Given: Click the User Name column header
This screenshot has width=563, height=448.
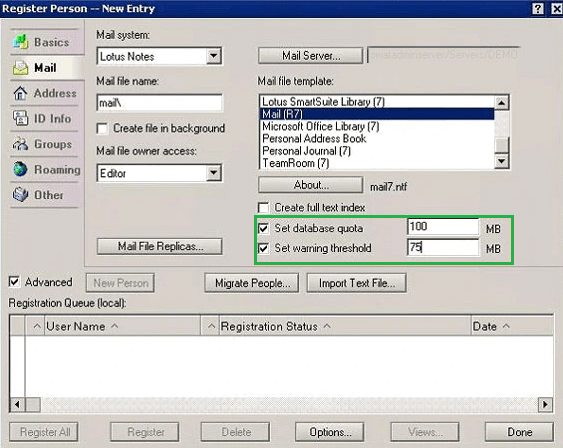Looking at the screenshot, I should pos(122,326).
